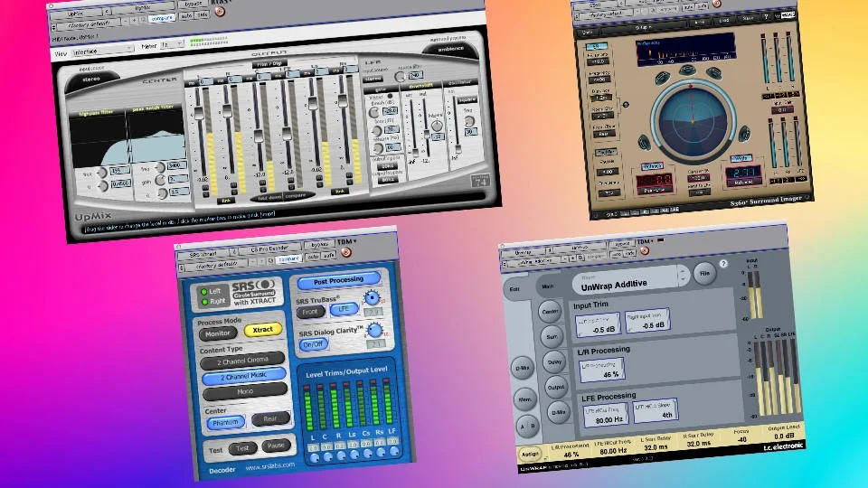
Task: Click the leftmost output fader in UpMix
Action: coord(198,114)
